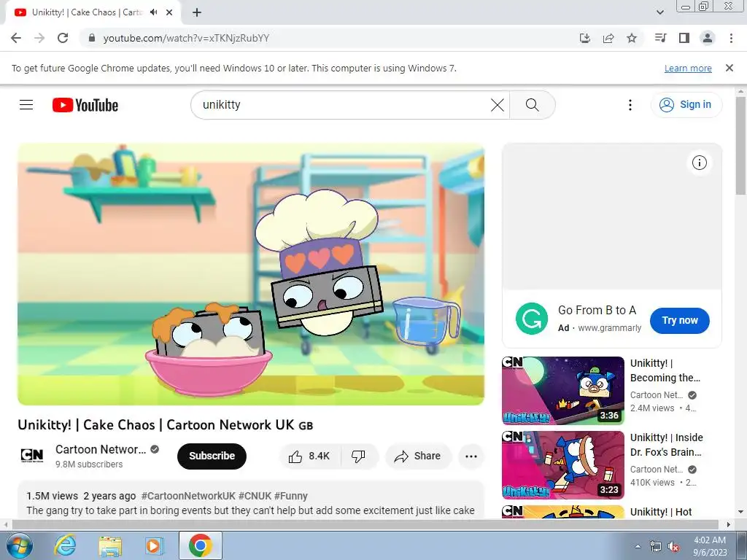Open #CartoonNetworkUK hashtag
The width and height of the screenshot is (747, 560).
coord(188,496)
